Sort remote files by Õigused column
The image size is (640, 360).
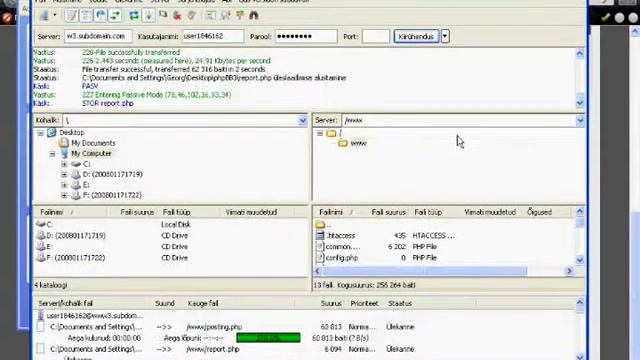pos(539,212)
